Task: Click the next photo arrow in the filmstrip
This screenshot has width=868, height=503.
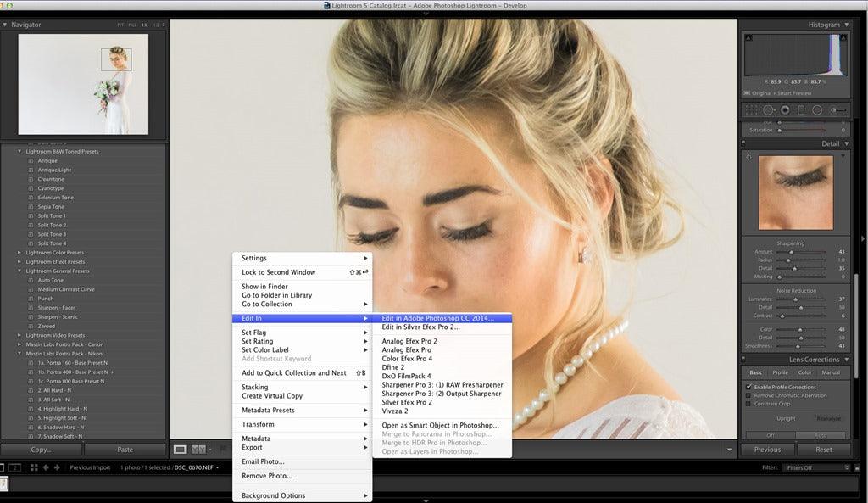Action: [58, 467]
